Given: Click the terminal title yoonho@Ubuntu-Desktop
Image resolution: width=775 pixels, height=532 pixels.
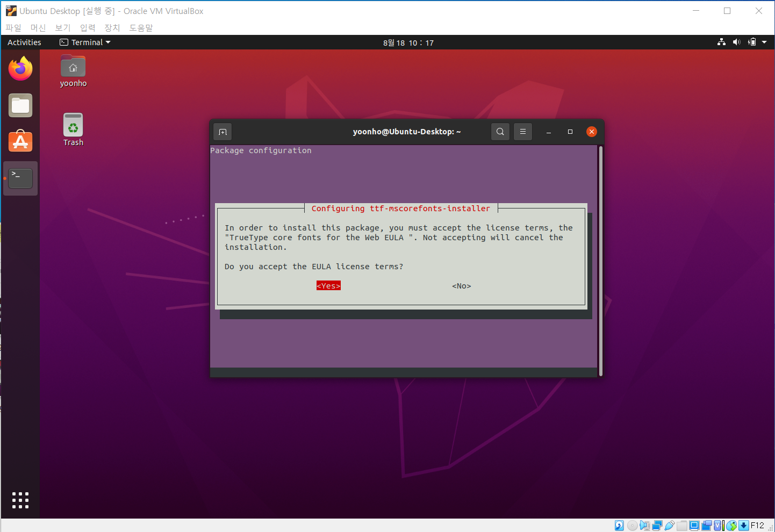Looking at the screenshot, I should point(407,132).
